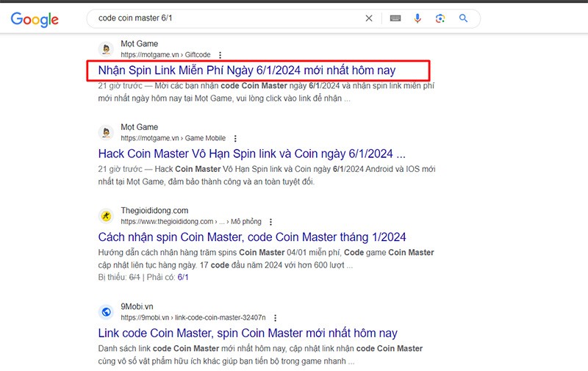Open 'Link code Coin Master, spin Coin Master' result
The width and height of the screenshot is (588, 371).
pos(248,333)
